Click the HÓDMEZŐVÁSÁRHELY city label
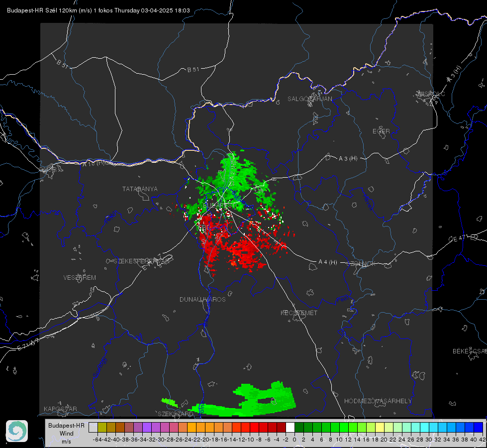This screenshot has width=487, height=448. 378,401
